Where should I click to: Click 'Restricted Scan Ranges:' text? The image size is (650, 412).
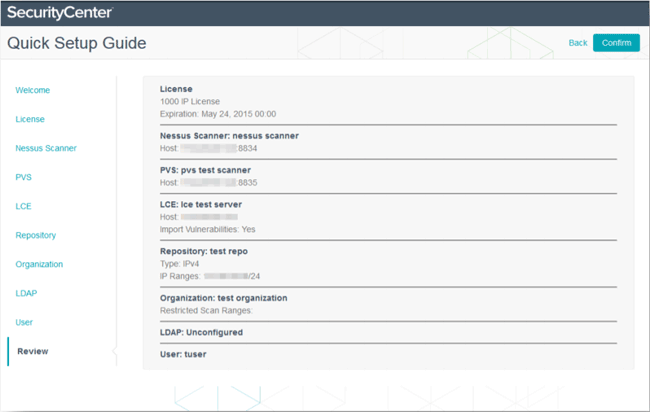pos(206,310)
